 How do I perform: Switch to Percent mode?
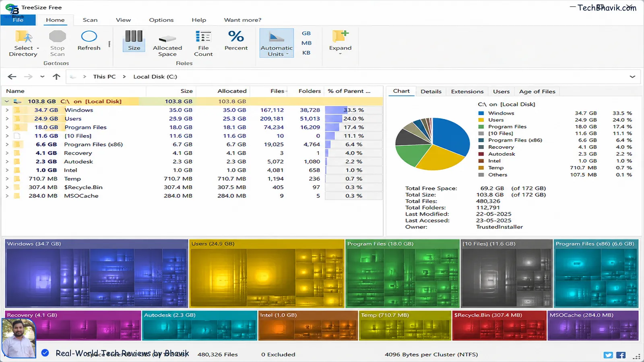pos(236,41)
